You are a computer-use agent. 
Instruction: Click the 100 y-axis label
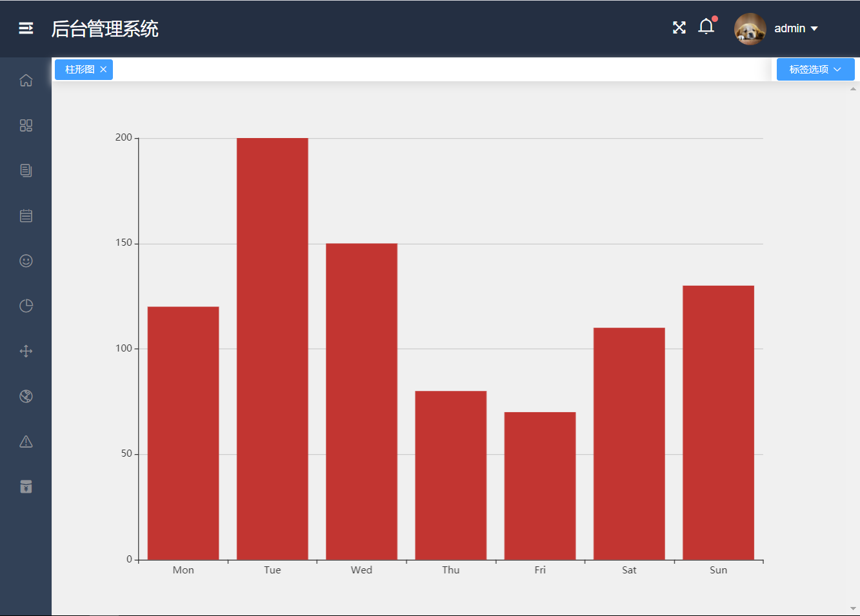pyautogui.click(x=123, y=348)
